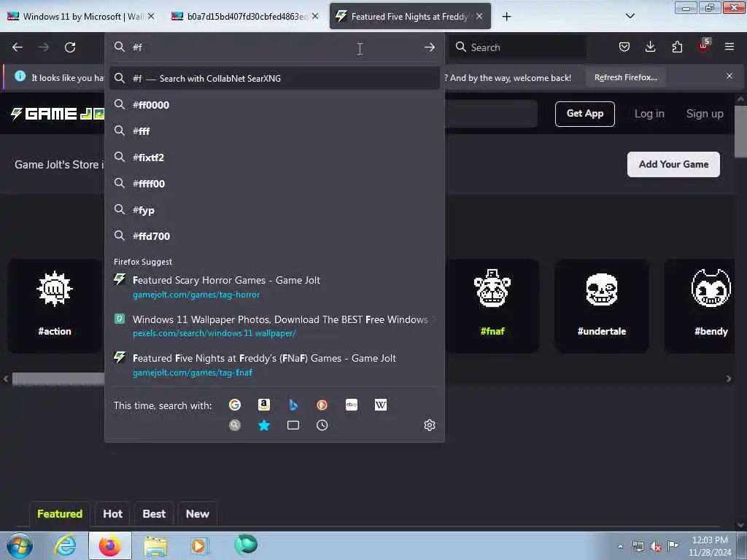The image size is (747, 560).
Task: Choose the #fff search suggestion
Action: 274,131
